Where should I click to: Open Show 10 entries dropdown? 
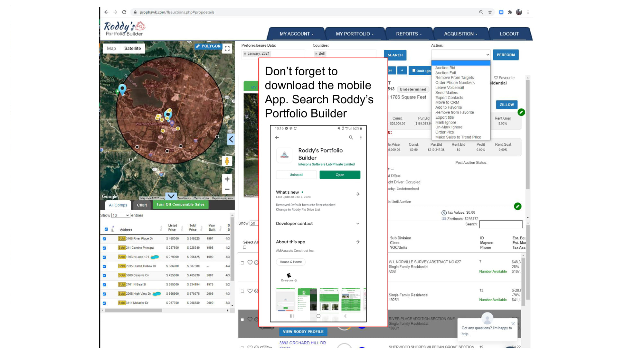(121, 216)
